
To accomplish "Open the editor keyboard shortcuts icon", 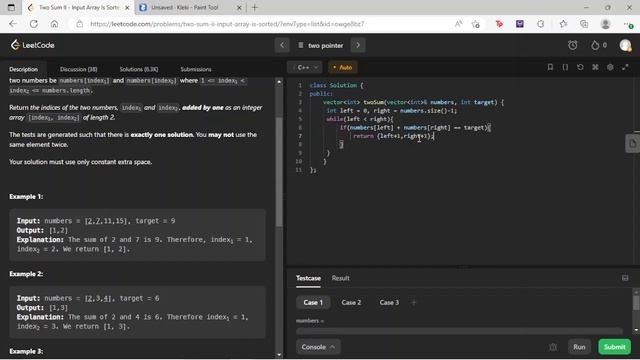I will pyautogui.click(x=595, y=67).
